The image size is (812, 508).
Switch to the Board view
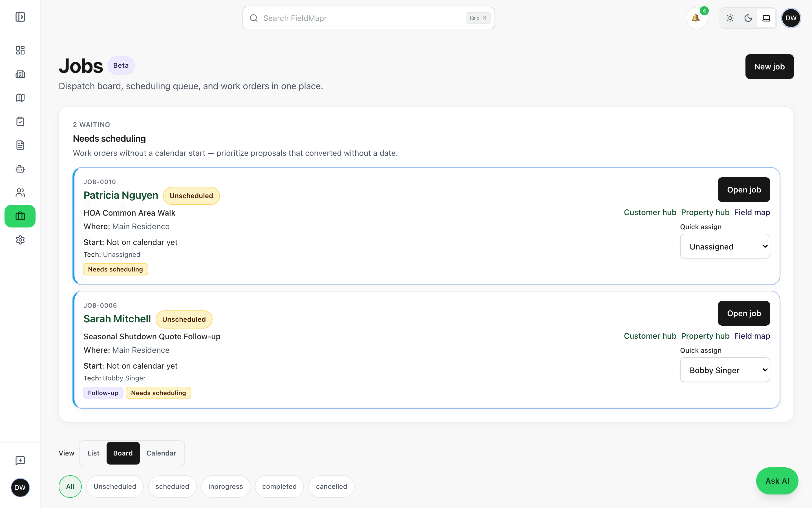click(x=123, y=453)
